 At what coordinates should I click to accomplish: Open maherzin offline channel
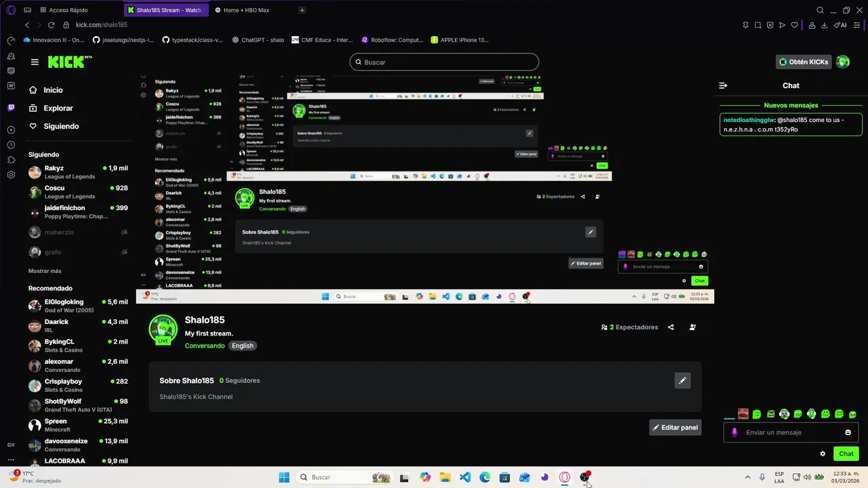click(x=78, y=232)
